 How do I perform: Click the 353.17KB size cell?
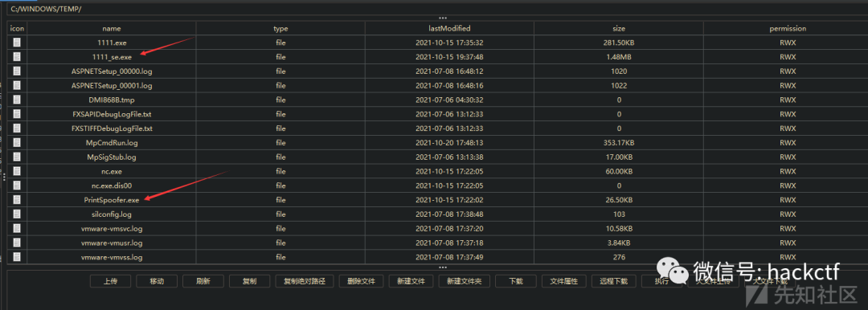pyautogui.click(x=619, y=143)
